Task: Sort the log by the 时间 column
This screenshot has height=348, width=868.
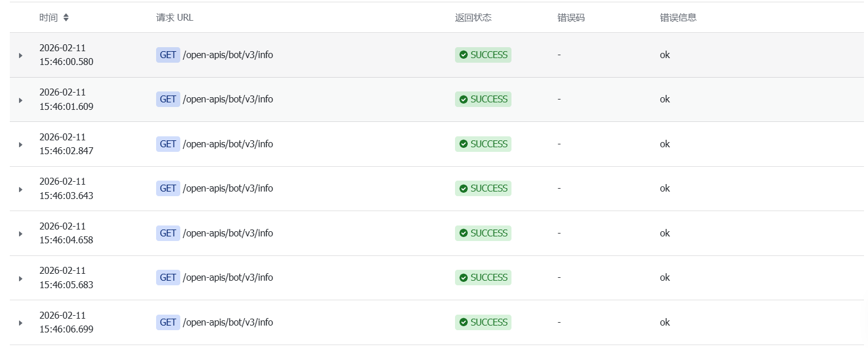Action: coord(66,18)
